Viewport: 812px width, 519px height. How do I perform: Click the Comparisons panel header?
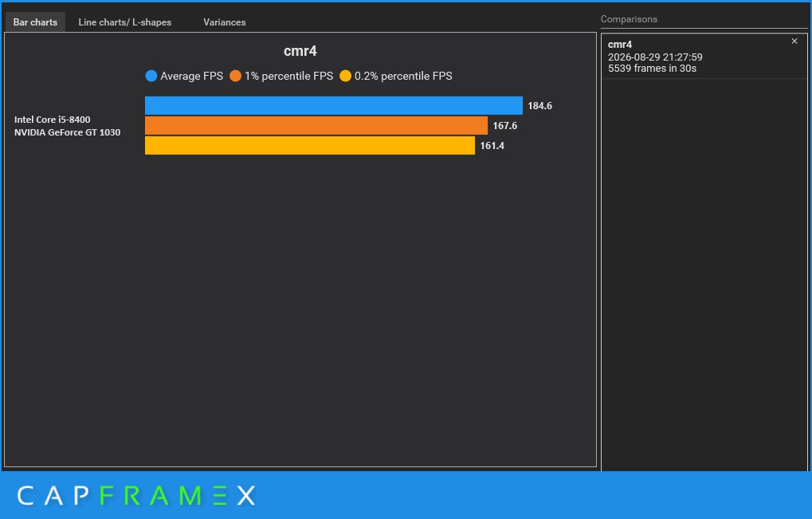coord(629,19)
